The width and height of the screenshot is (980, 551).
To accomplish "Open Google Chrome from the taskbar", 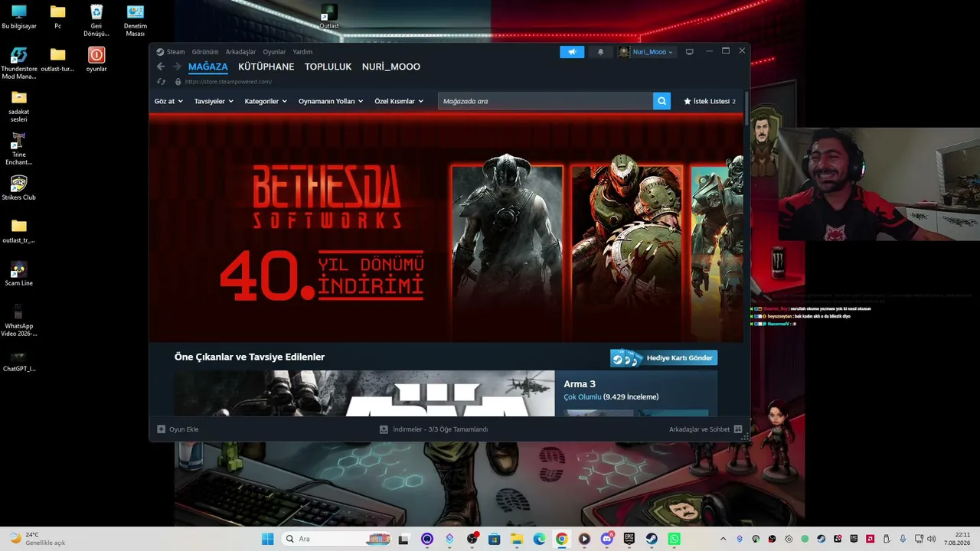I will click(561, 539).
